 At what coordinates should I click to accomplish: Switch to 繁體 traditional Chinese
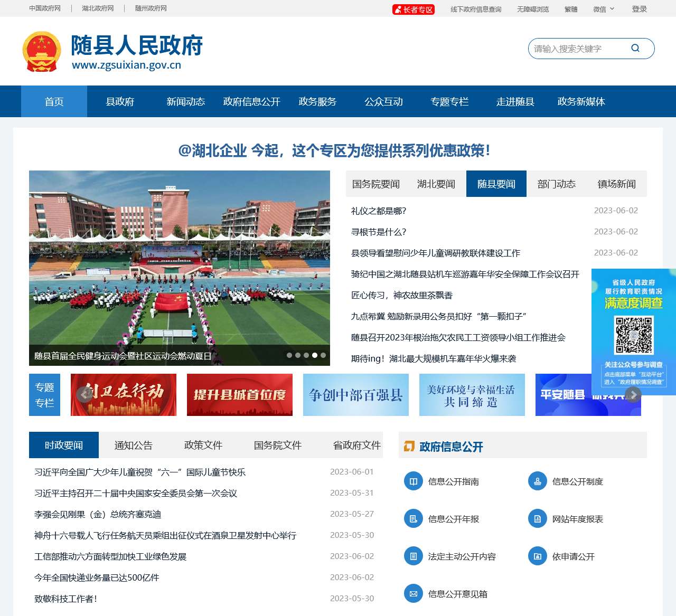click(x=571, y=8)
